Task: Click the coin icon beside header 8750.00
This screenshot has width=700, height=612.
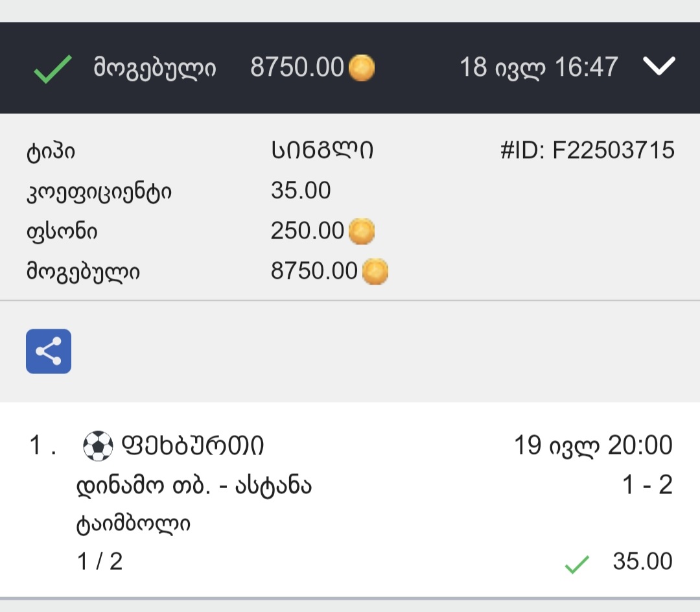Action: pos(362,67)
